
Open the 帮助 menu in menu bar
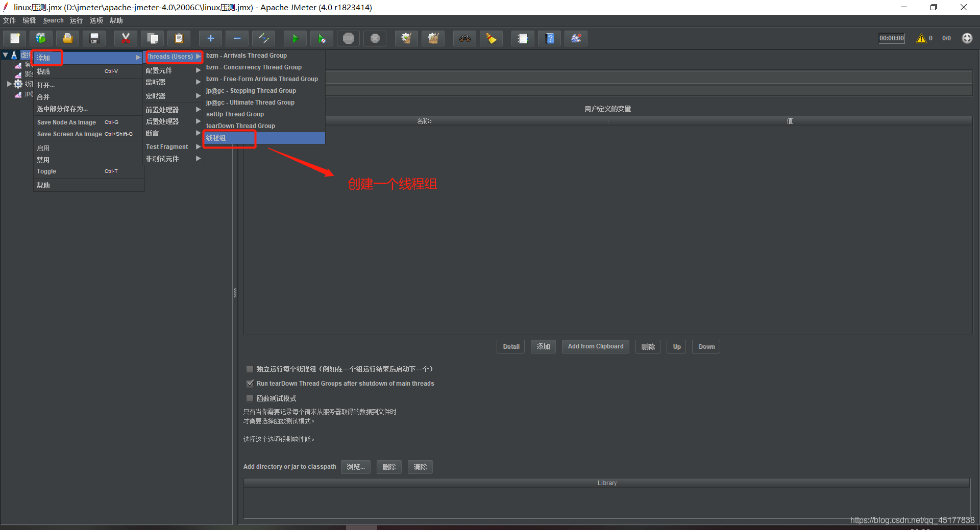(x=116, y=20)
